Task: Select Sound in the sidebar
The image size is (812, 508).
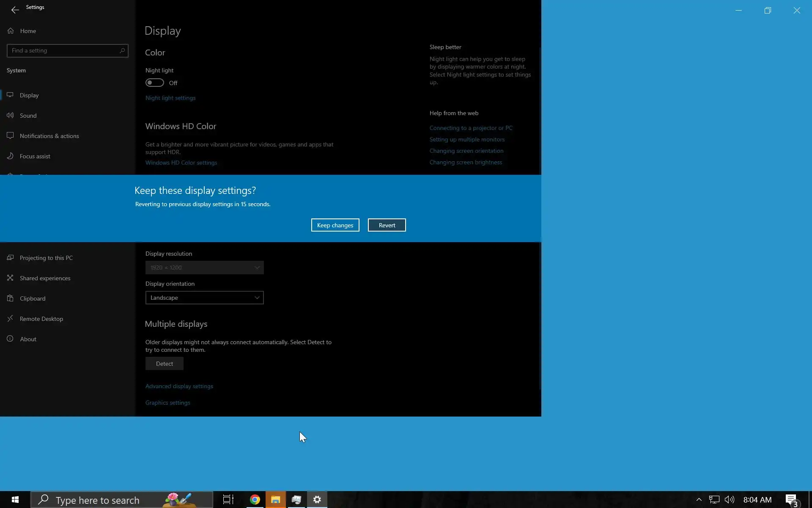Action: [x=28, y=116]
